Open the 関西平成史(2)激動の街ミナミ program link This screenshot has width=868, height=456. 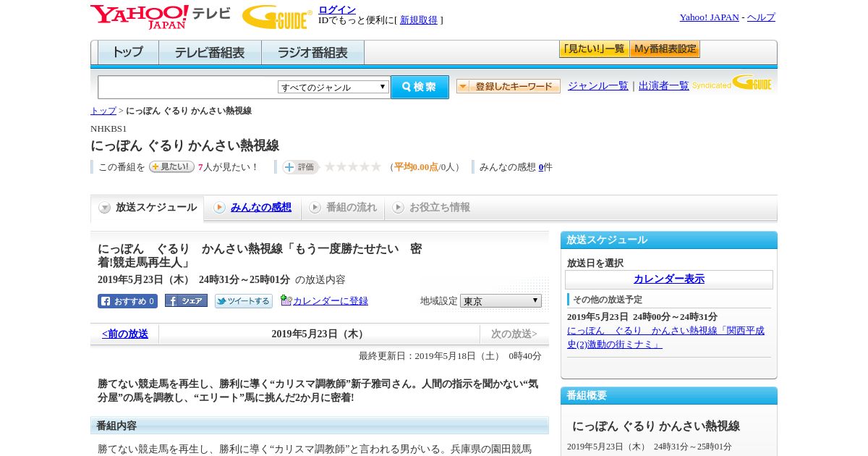(x=665, y=337)
